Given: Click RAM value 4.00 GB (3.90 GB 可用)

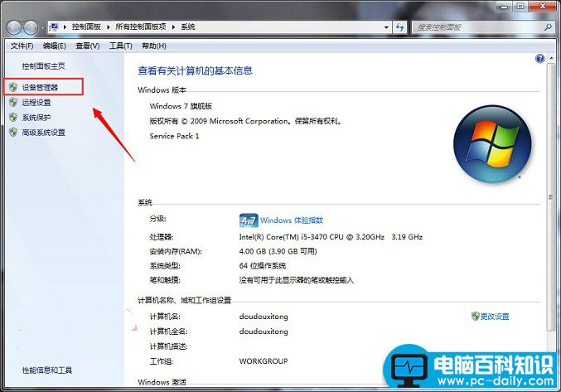Looking at the screenshot, I should pyautogui.click(x=278, y=251).
